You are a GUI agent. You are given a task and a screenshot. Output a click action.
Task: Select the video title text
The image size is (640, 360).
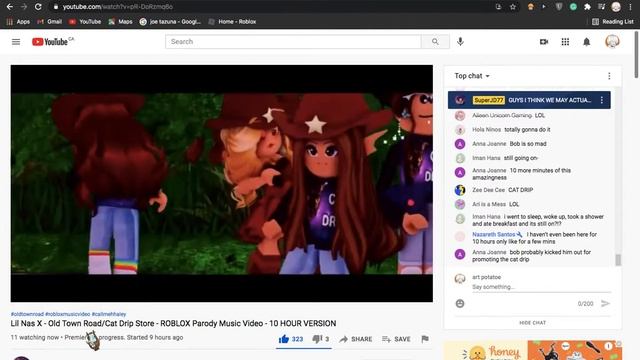pos(173,323)
